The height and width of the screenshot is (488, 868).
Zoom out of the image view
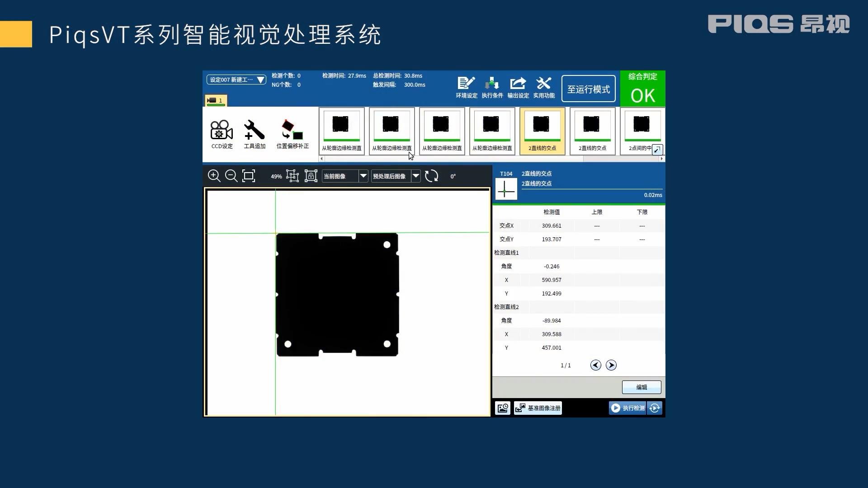click(231, 176)
